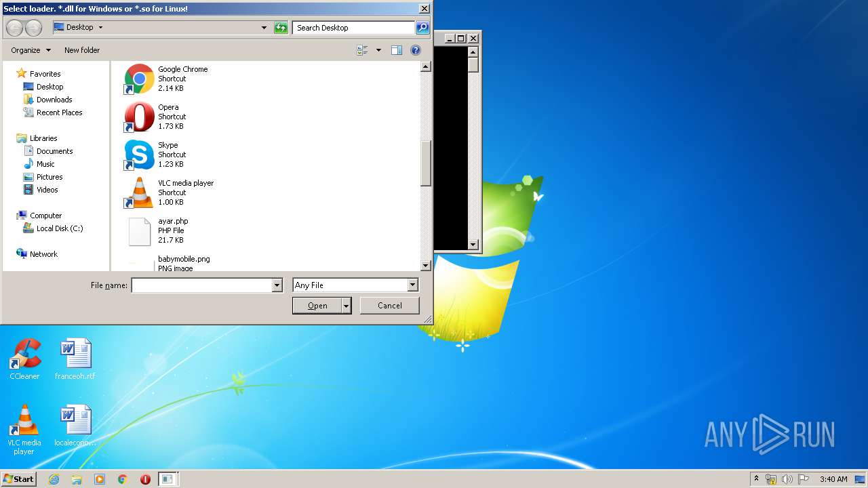Open the Documents library
This screenshot has height=488, width=868.
pyautogui.click(x=54, y=151)
